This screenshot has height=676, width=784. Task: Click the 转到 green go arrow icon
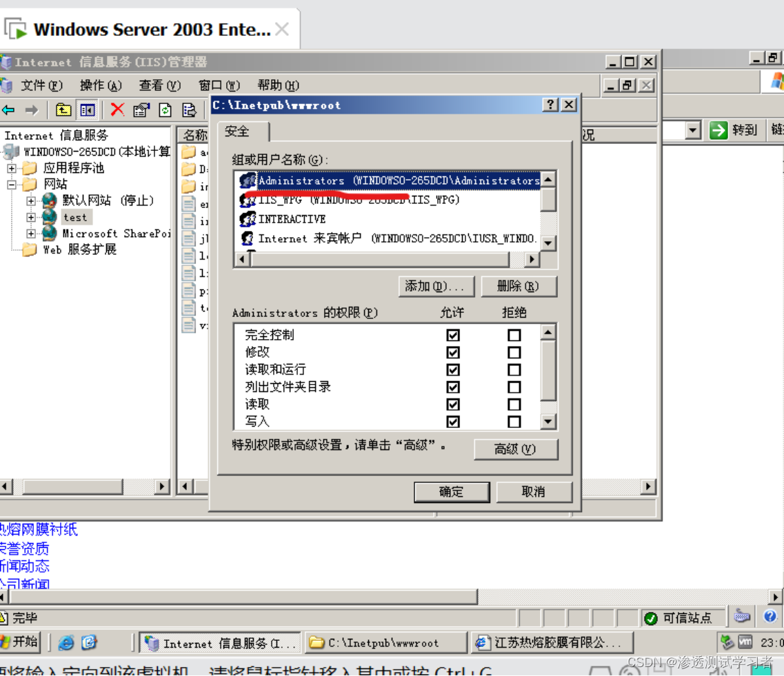[718, 130]
